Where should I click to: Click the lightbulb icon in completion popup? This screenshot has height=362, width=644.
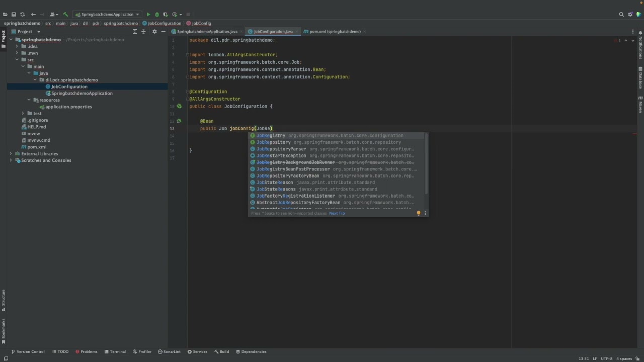[418, 213]
